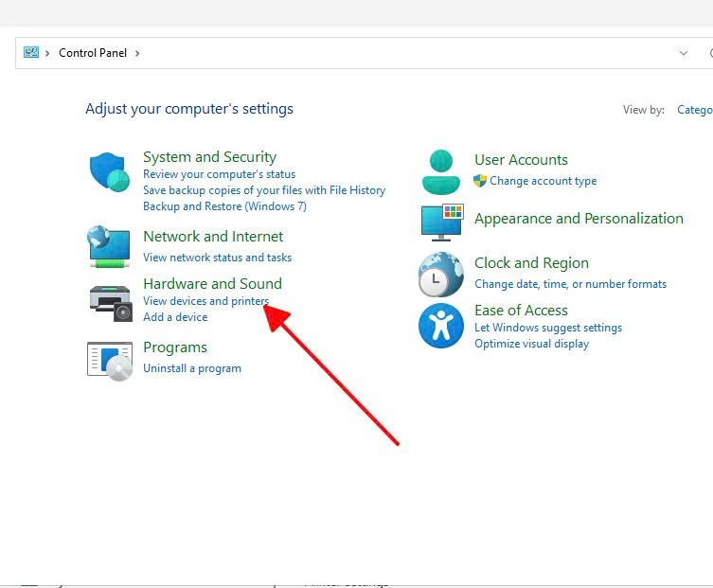This screenshot has height=588, width=713.
Task: Click Change date, time, or number formats
Action: click(571, 284)
